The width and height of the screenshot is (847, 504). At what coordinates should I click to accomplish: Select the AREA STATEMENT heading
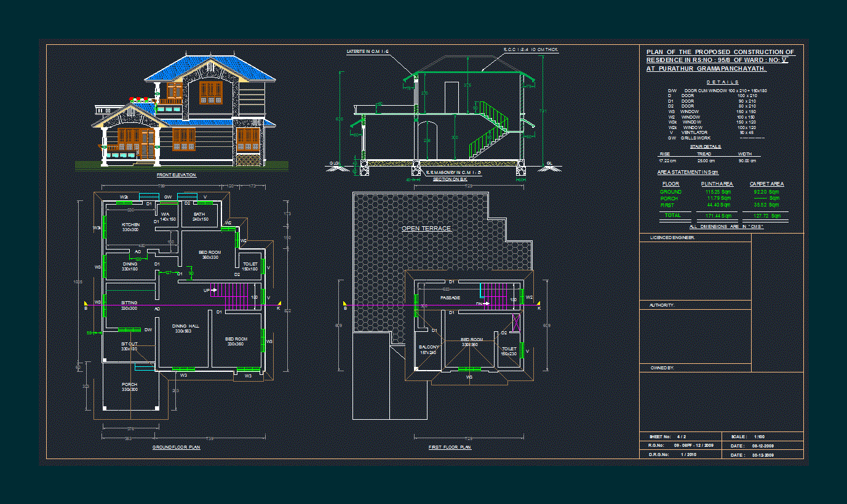point(688,172)
